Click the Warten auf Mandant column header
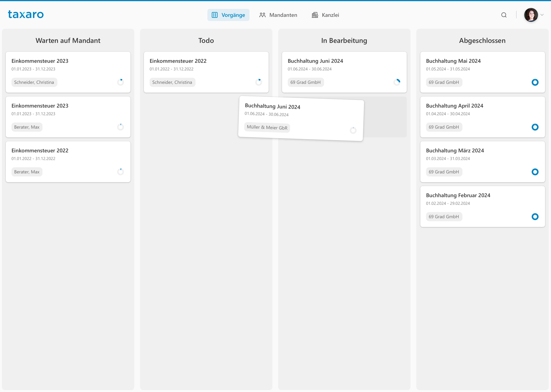This screenshot has width=551, height=392. 68,41
